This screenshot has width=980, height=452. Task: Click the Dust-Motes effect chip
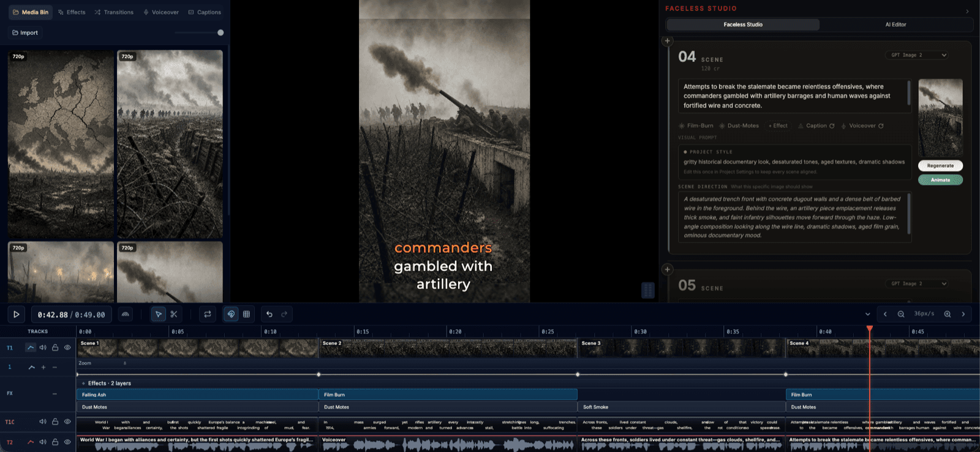pos(739,126)
